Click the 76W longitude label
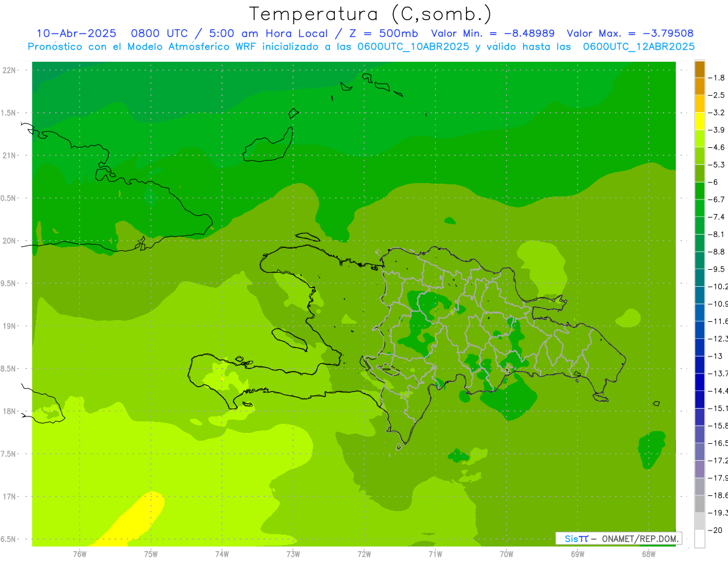This screenshot has height=562, width=728. coord(79,554)
